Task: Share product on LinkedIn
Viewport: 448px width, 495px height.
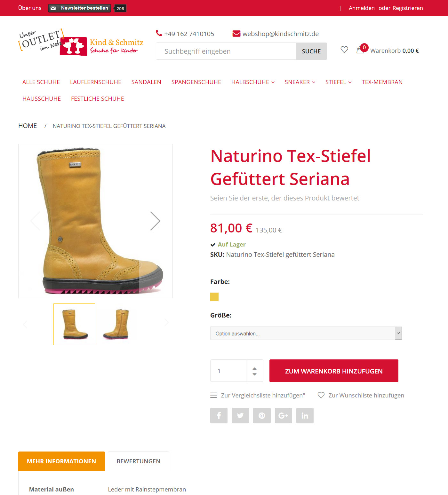Action: [305, 415]
